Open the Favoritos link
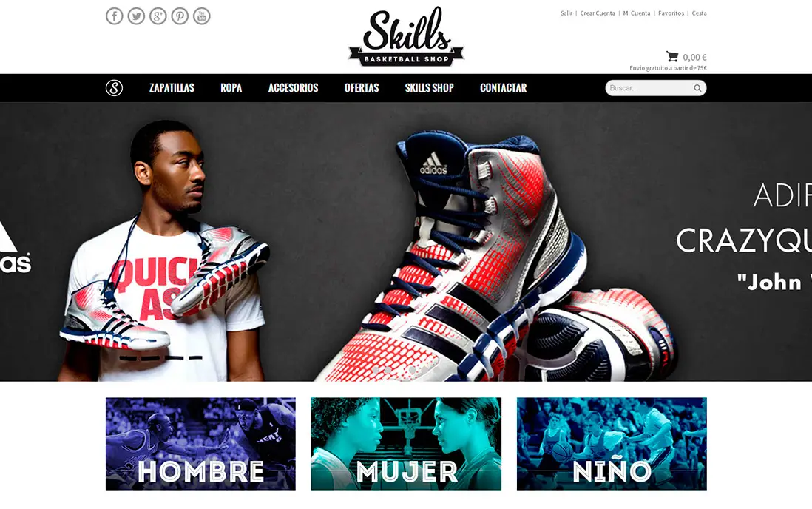This screenshot has width=812, height=509. pyautogui.click(x=671, y=13)
